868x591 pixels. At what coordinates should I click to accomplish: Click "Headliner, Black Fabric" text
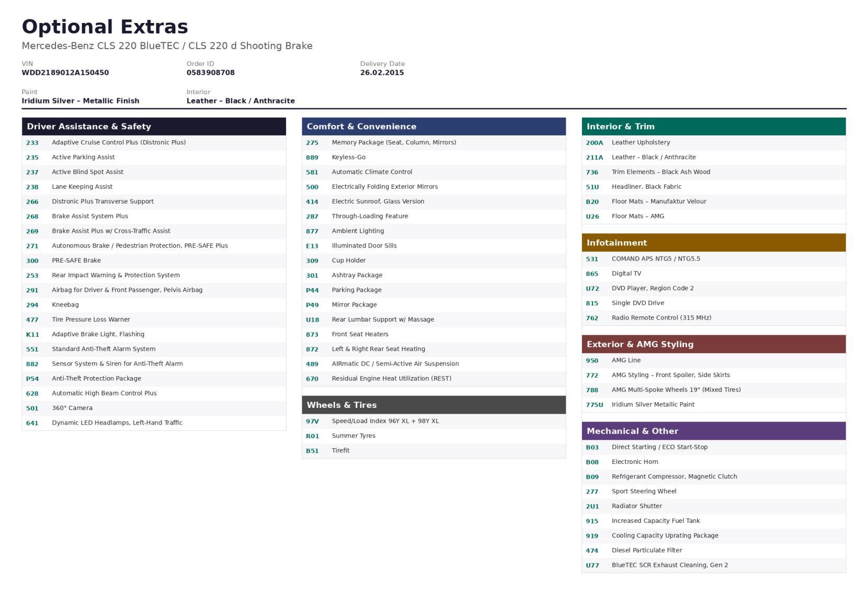[646, 187]
